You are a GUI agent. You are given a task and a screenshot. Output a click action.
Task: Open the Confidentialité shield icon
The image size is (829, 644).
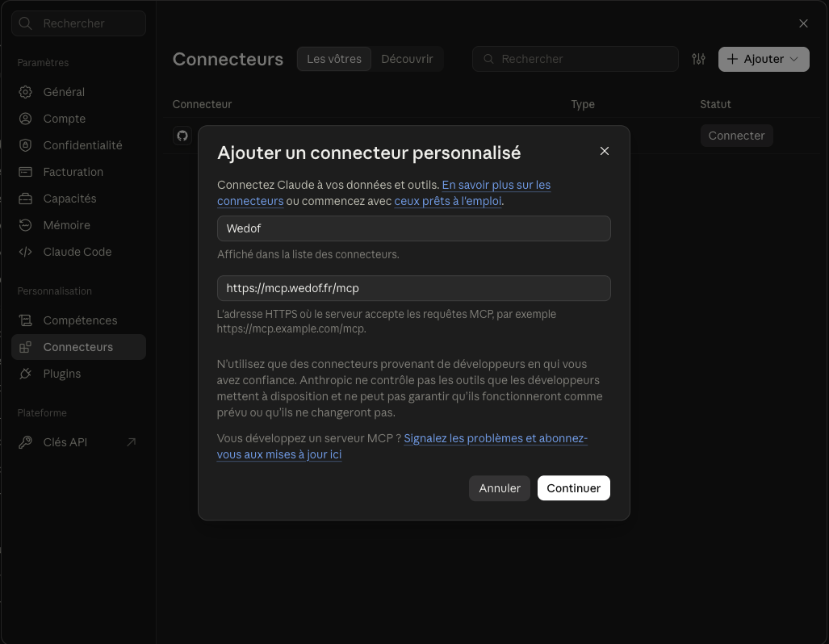(x=25, y=145)
